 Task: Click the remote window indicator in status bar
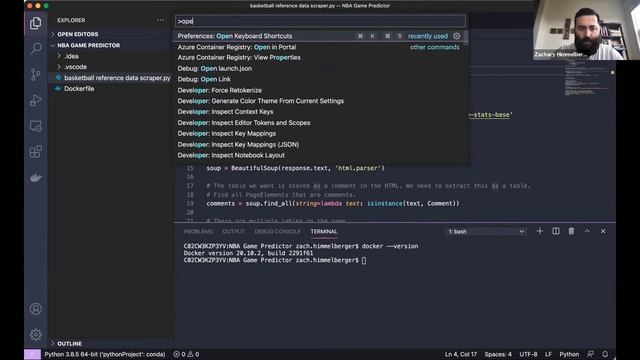(x=32, y=354)
